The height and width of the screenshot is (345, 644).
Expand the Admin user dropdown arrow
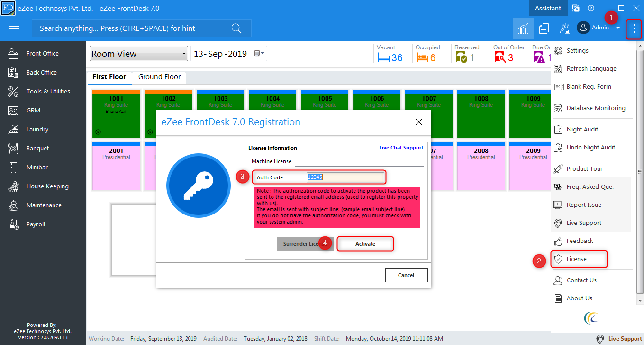coord(618,28)
